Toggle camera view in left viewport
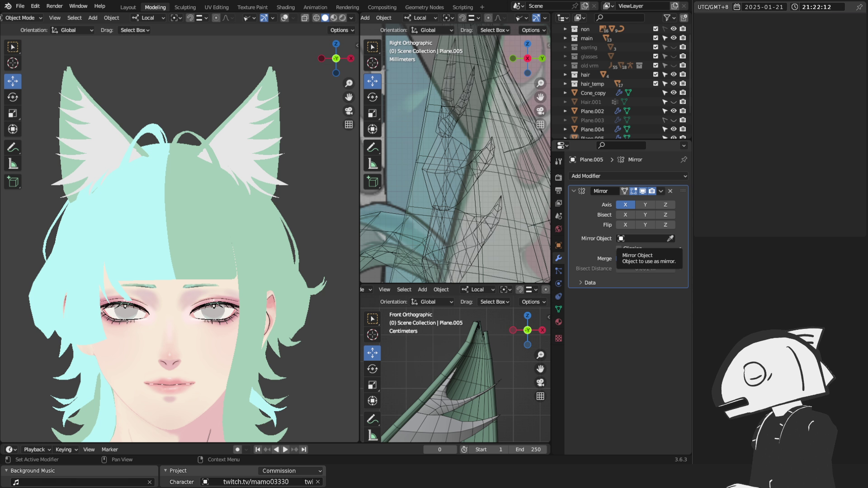The image size is (868, 488). 349,111
